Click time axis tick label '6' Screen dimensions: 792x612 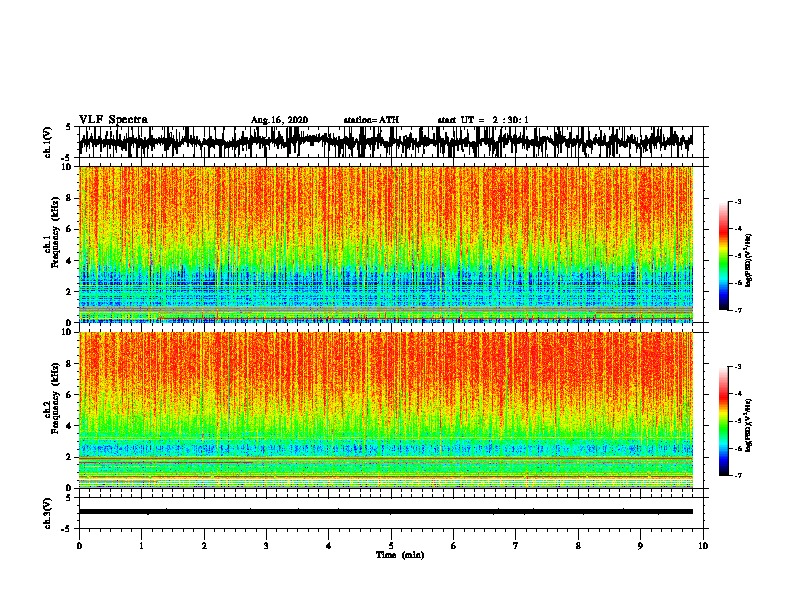(x=454, y=545)
